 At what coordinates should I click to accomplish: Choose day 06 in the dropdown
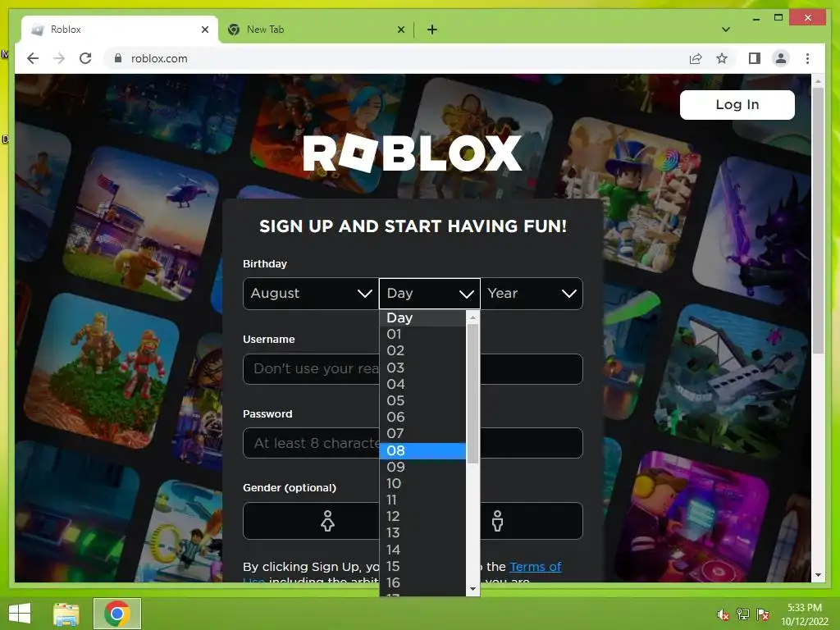click(x=422, y=417)
